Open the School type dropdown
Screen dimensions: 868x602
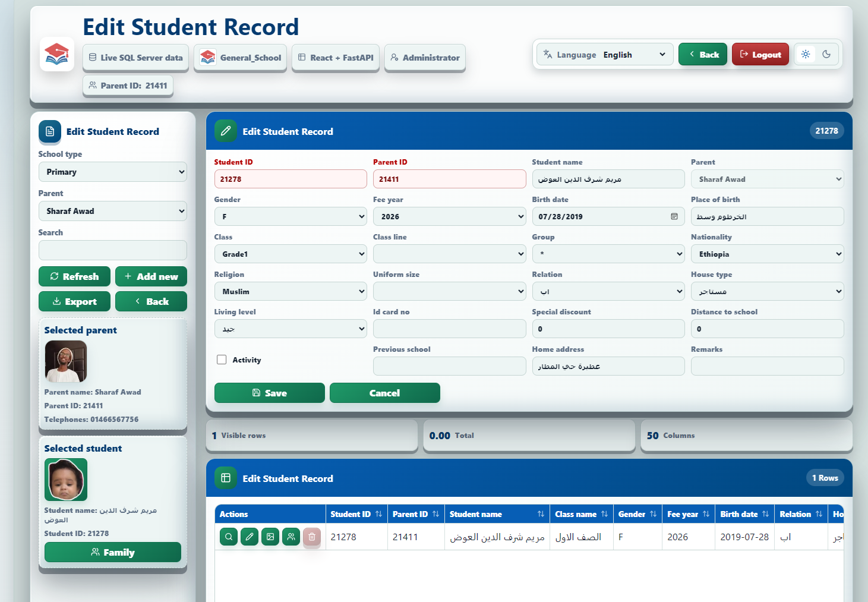(x=113, y=172)
